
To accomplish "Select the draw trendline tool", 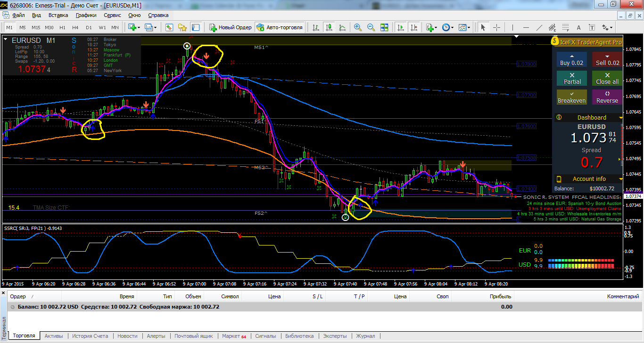I will [539, 27].
